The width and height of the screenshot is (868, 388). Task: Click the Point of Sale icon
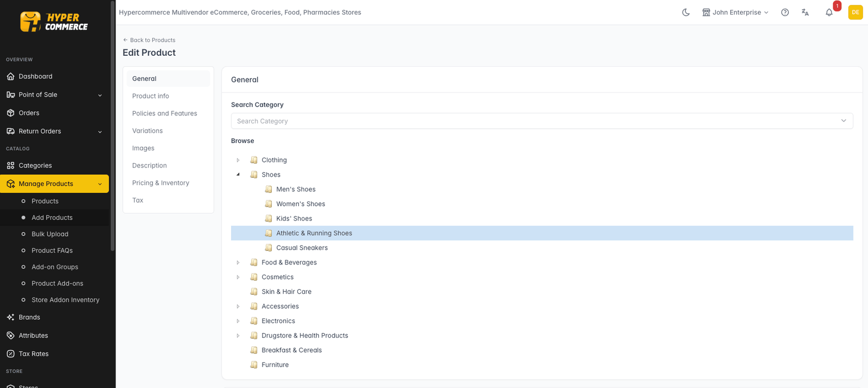click(10, 94)
